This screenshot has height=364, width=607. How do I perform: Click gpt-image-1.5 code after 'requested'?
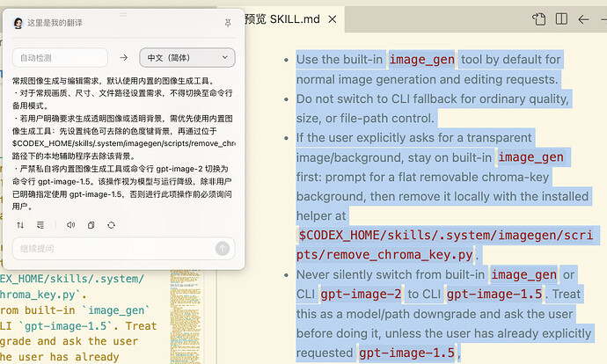click(x=406, y=353)
